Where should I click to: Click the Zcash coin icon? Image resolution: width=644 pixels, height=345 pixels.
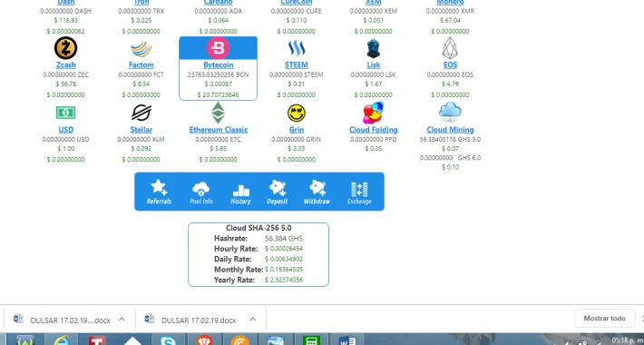coord(65,48)
